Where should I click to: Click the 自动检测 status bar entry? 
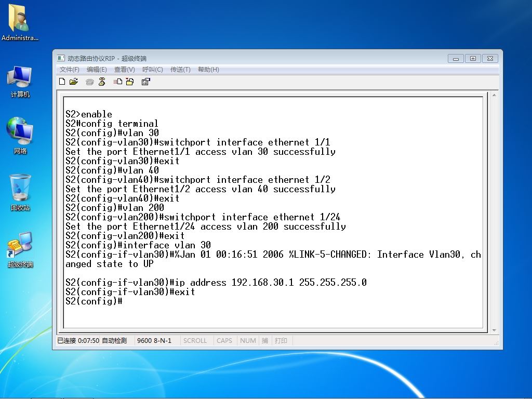pyautogui.click(x=114, y=341)
